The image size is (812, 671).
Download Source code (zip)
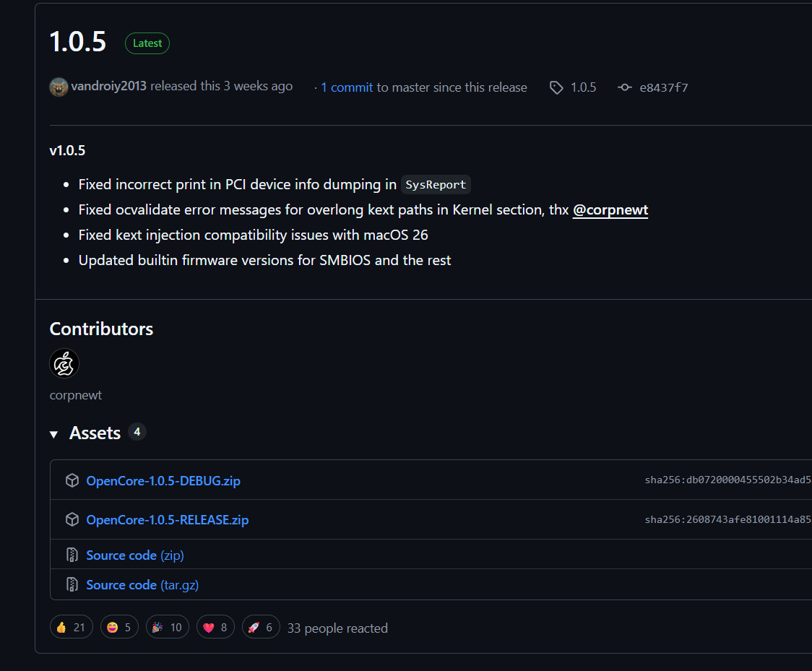click(135, 555)
